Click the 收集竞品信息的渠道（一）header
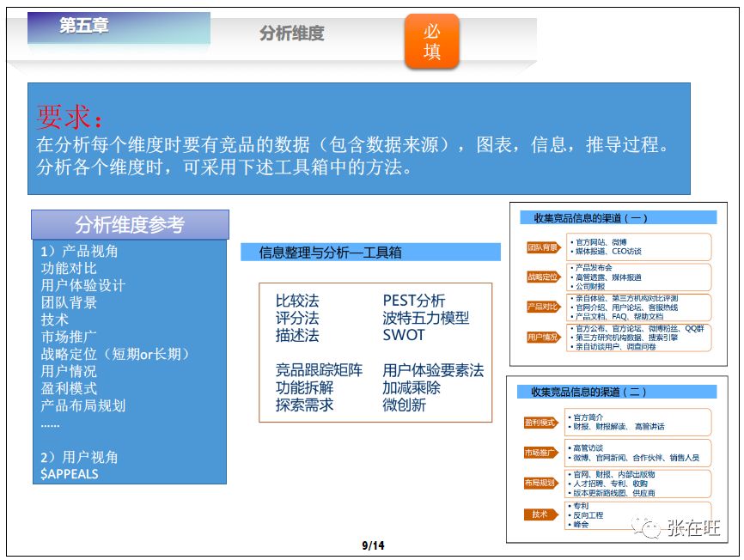Viewport: 744px width, 560px height. tap(619, 218)
